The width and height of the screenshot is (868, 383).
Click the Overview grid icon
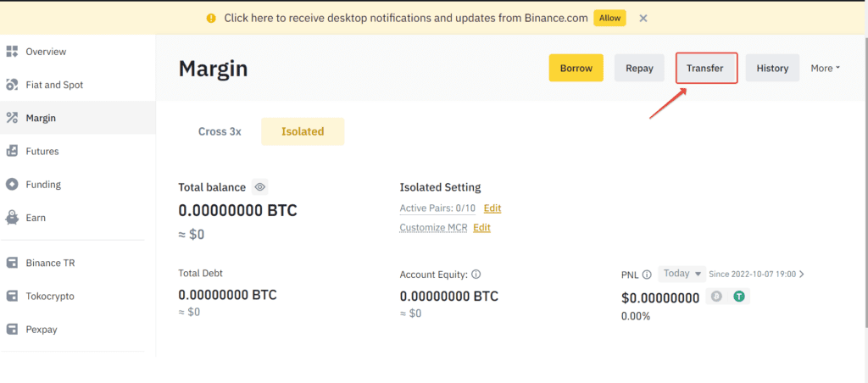tap(12, 52)
